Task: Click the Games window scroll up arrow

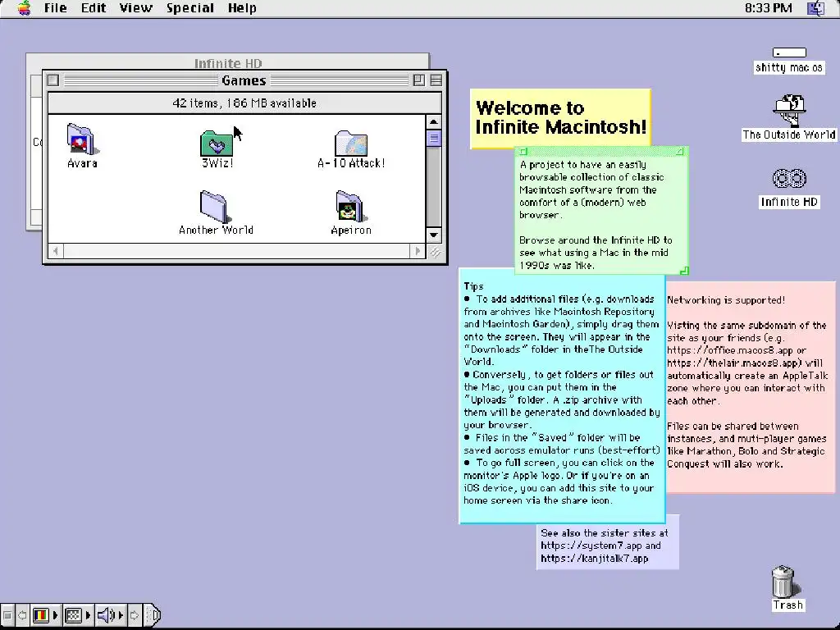Action: coord(434,122)
